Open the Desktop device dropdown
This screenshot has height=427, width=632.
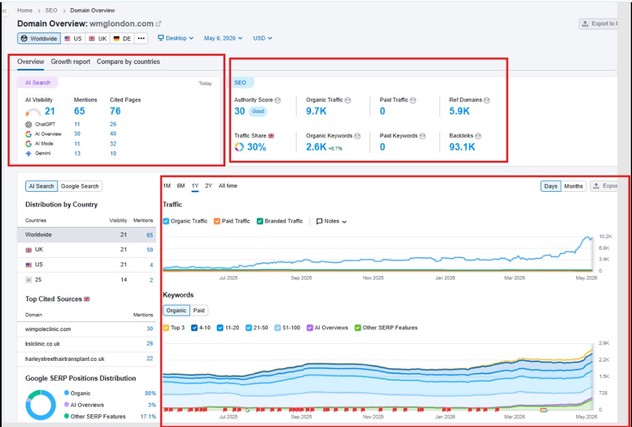[175, 38]
